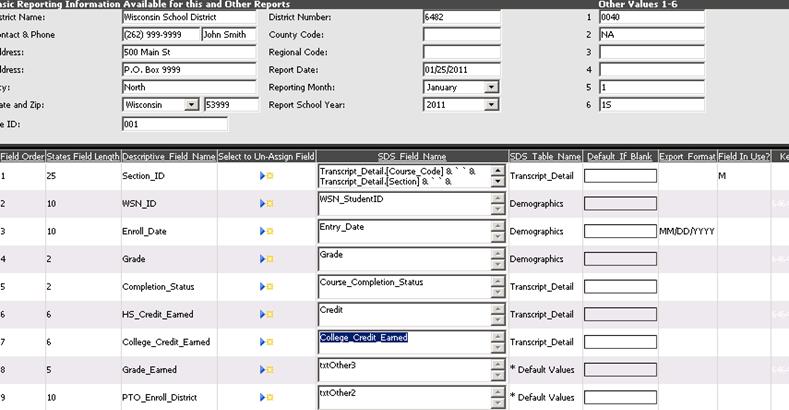Click Other Value 1 field 0040
789x410 pixels.
click(652, 17)
